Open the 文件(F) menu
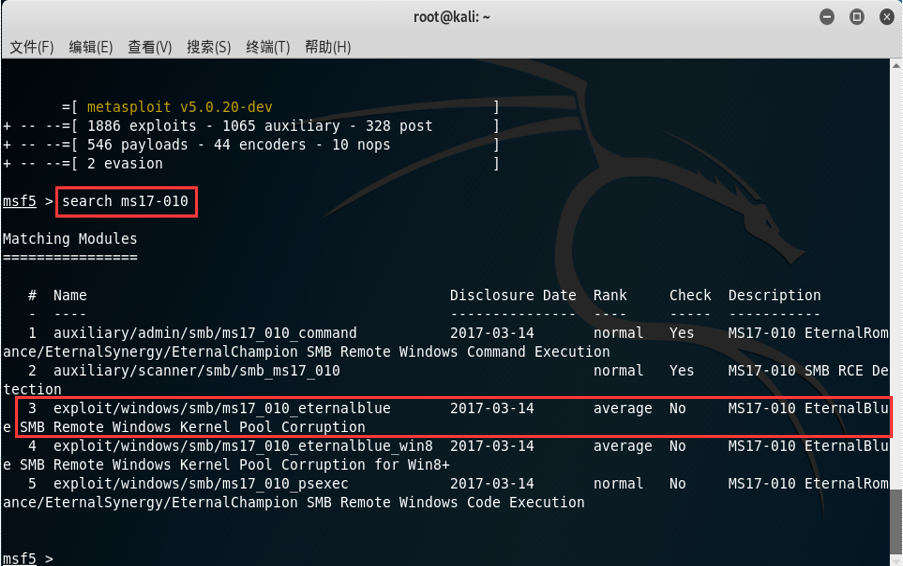903x566 pixels. [x=32, y=47]
